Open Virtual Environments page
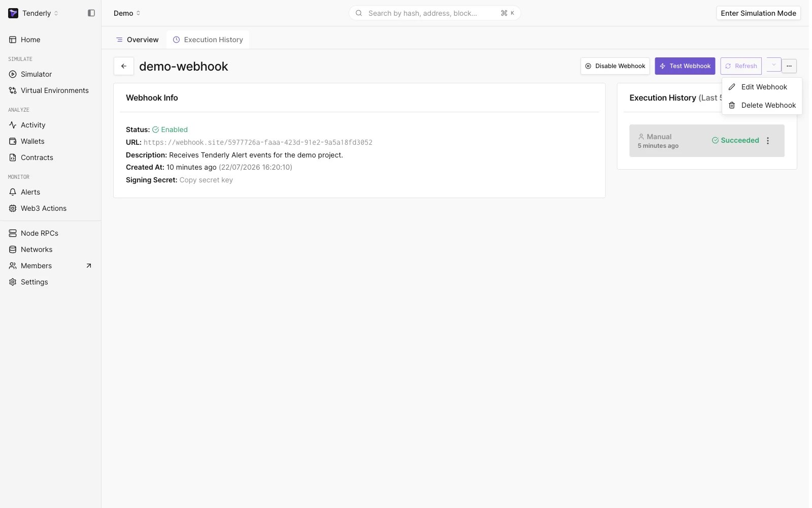 [54, 90]
